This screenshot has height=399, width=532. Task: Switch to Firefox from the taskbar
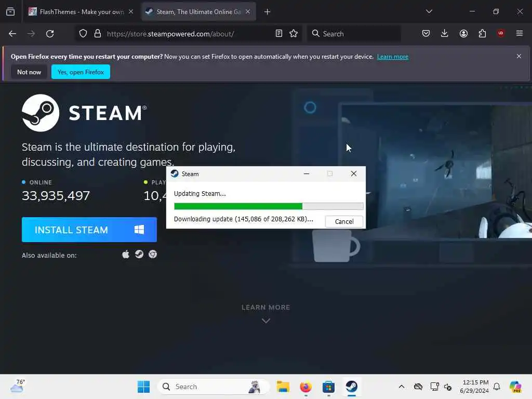pos(305,387)
